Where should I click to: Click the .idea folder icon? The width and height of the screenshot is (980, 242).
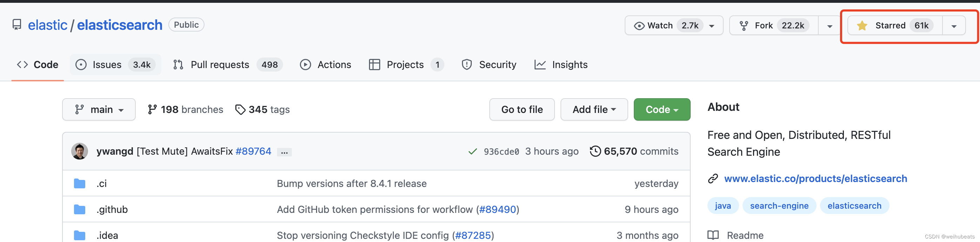[x=80, y=236]
